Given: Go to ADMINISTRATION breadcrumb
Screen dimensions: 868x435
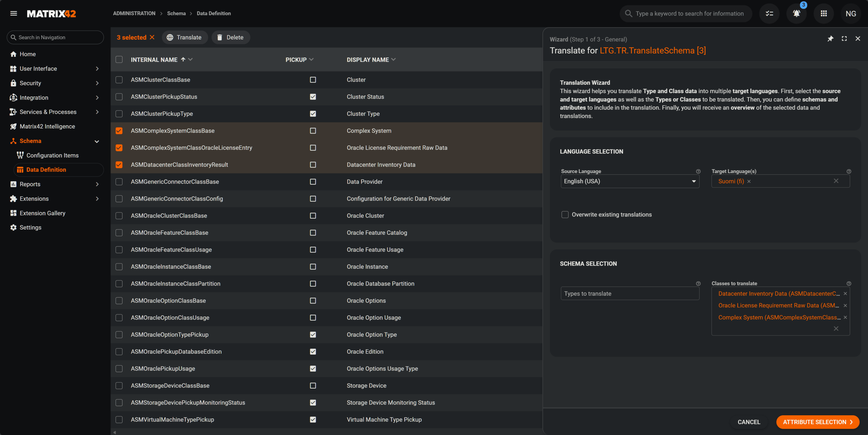Looking at the screenshot, I should click(134, 14).
